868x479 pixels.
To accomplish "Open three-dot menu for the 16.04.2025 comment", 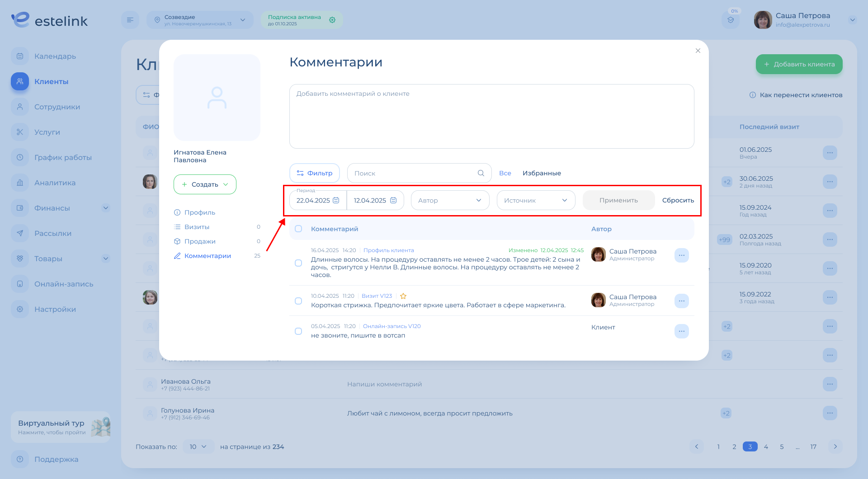I will tap(681, 255).
